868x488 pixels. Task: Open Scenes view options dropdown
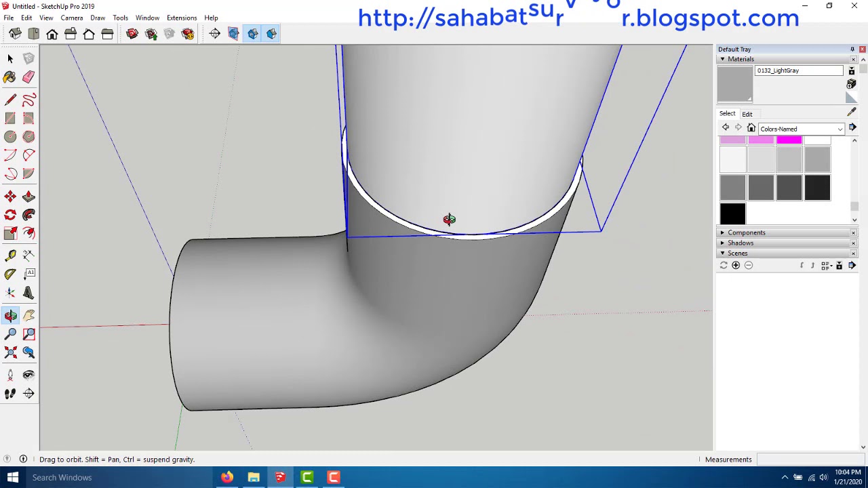pos(825,266)
